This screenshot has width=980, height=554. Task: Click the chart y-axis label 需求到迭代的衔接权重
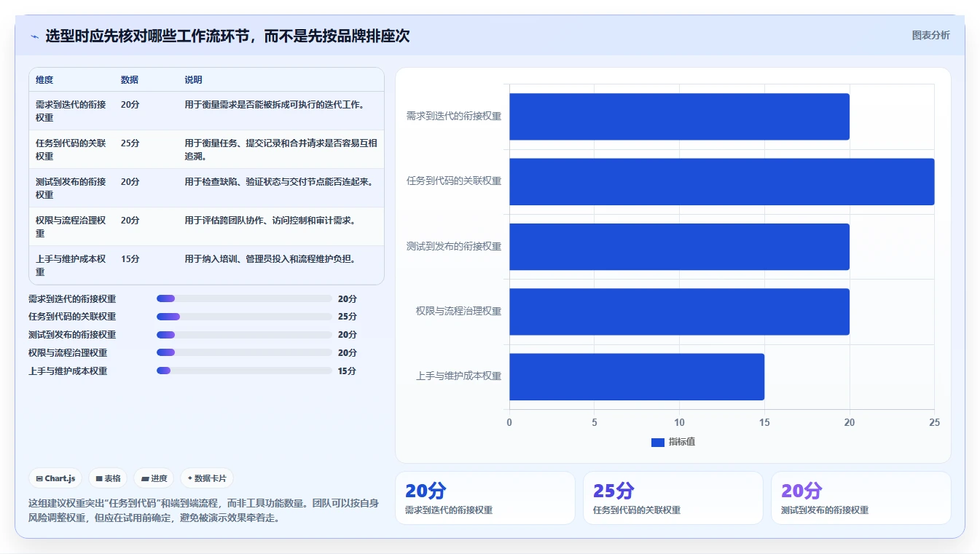click(x=454, y=116)
